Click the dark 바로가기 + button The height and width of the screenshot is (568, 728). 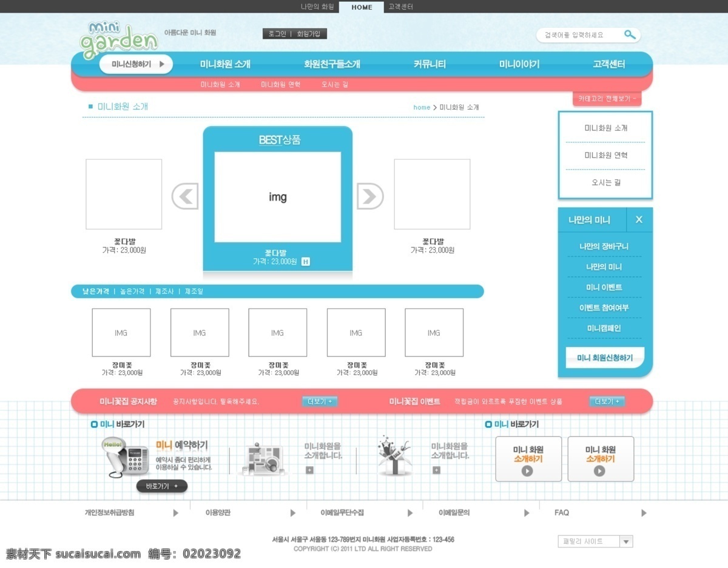(162, 486)
